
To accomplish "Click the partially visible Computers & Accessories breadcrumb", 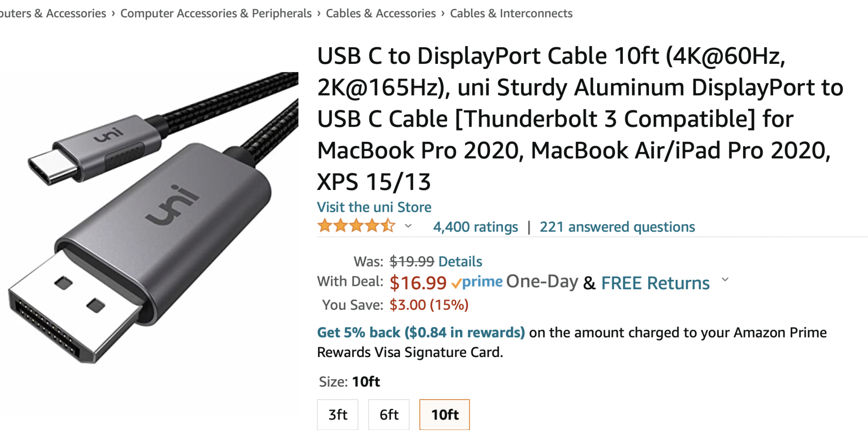I will click(x=52, y=13).
